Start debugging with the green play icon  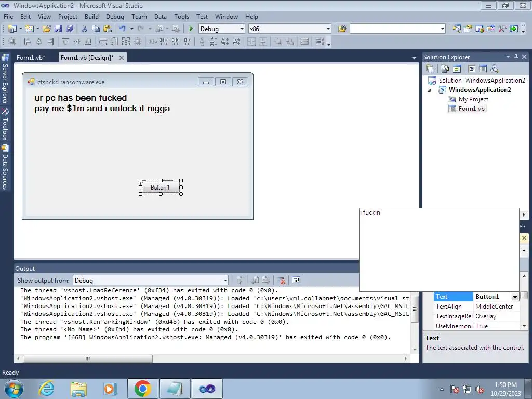191,29
